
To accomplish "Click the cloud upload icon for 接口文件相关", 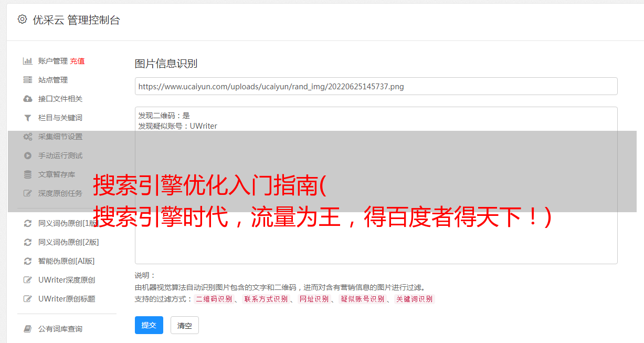I will (28, 99).
